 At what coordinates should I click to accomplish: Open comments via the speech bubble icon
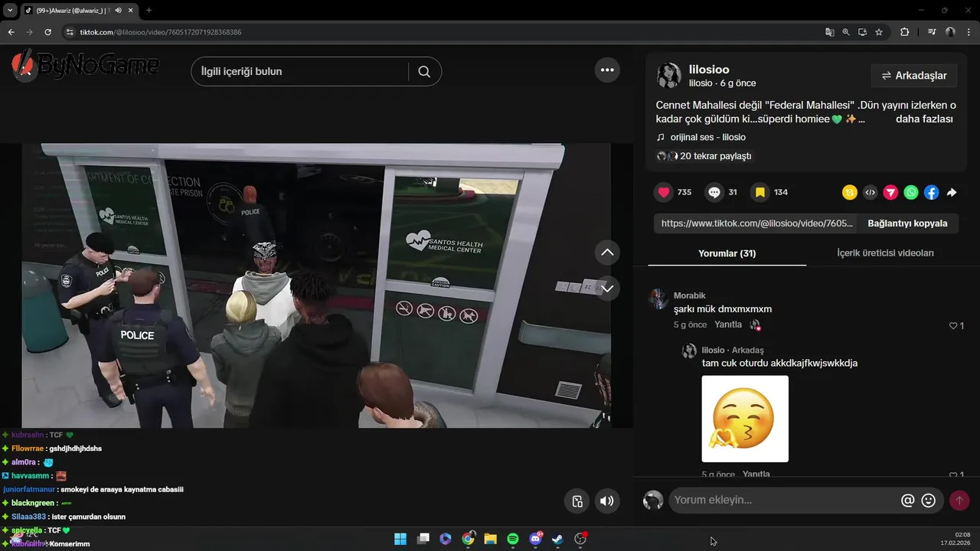714,192
